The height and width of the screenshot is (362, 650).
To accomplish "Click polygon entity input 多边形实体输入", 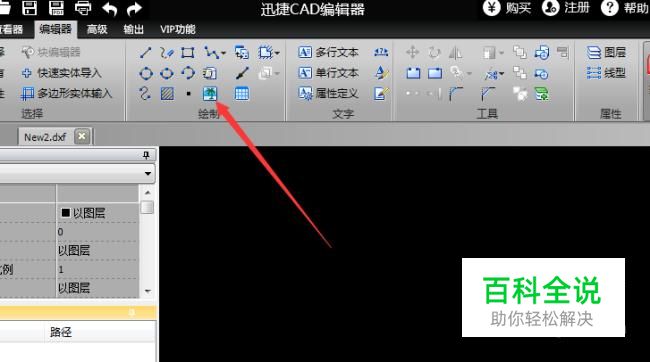I will click(x=66, y=93).
